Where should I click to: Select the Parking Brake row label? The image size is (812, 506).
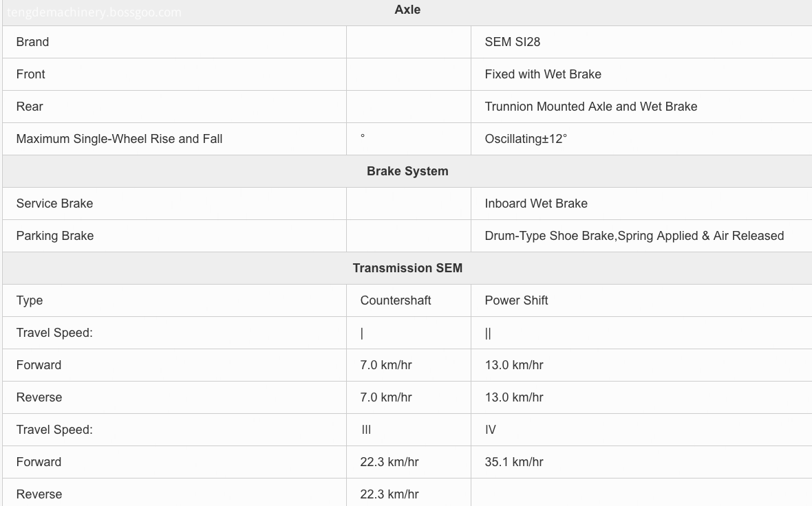[x=55, y=236]
